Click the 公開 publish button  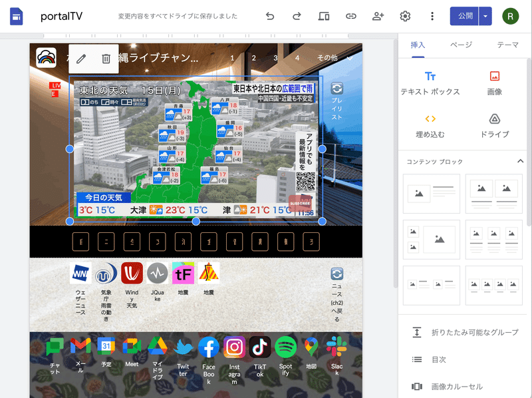pos(464,16)
